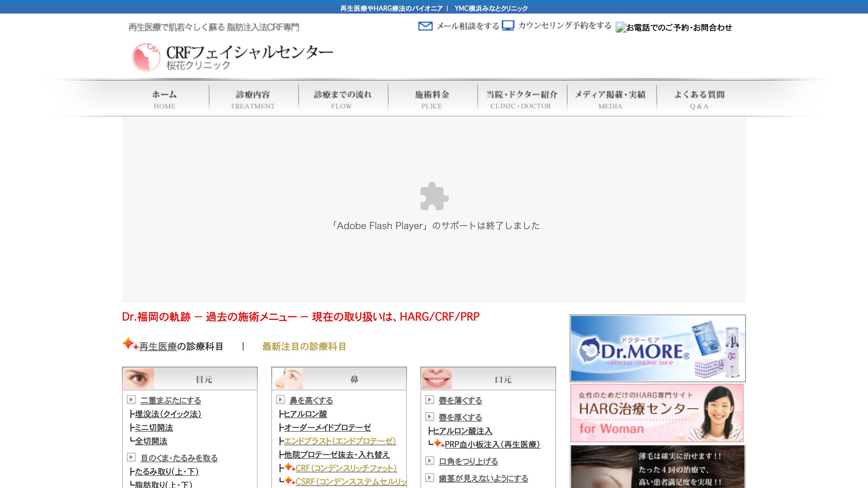The image size is (868, 488).
Task: Click the arrow icon beside 口角をつり上げる
Action: 430,461
